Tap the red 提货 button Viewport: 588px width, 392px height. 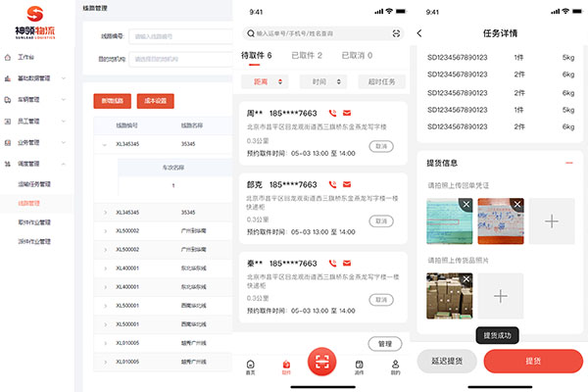tap(533, 361)
